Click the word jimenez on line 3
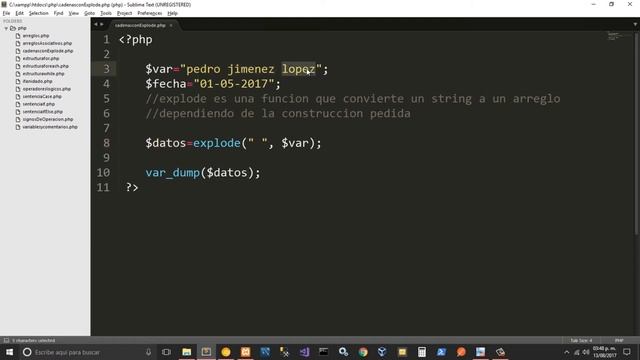 point(251,69)
